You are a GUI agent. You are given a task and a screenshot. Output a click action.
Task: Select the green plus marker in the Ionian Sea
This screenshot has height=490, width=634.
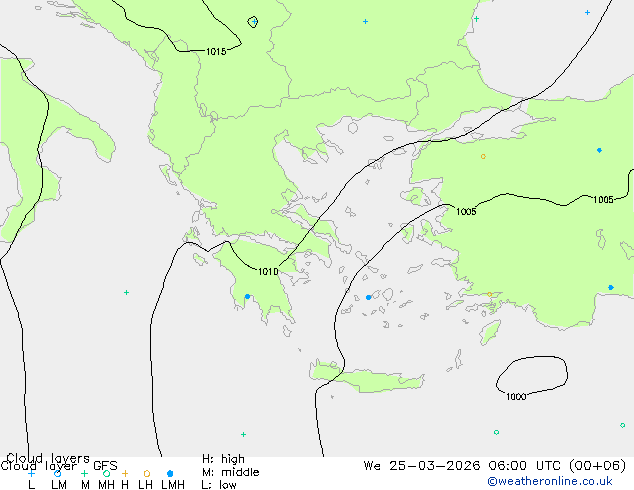(126, 292)
